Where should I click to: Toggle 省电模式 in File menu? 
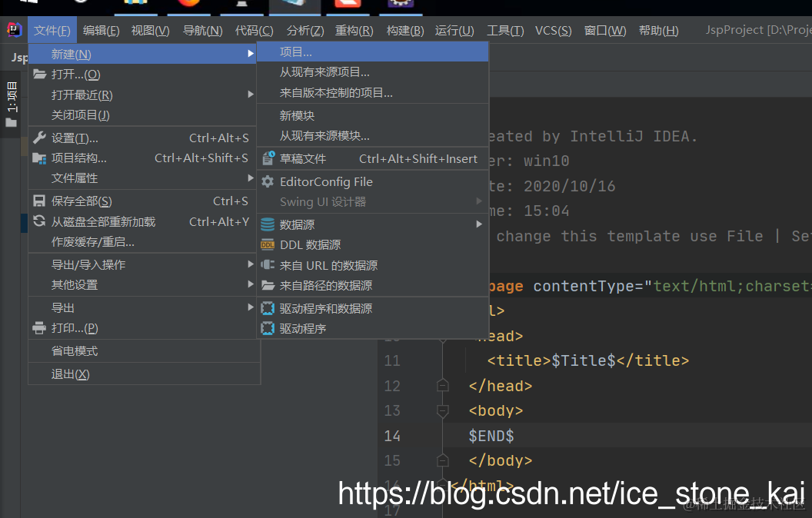click(144, 351)
